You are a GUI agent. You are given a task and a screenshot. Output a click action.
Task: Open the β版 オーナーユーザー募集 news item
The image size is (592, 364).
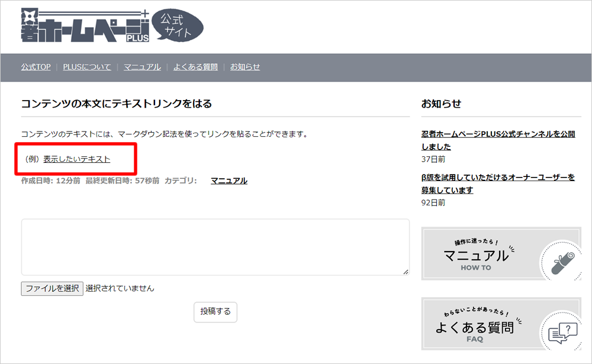[x=497, y=183]
